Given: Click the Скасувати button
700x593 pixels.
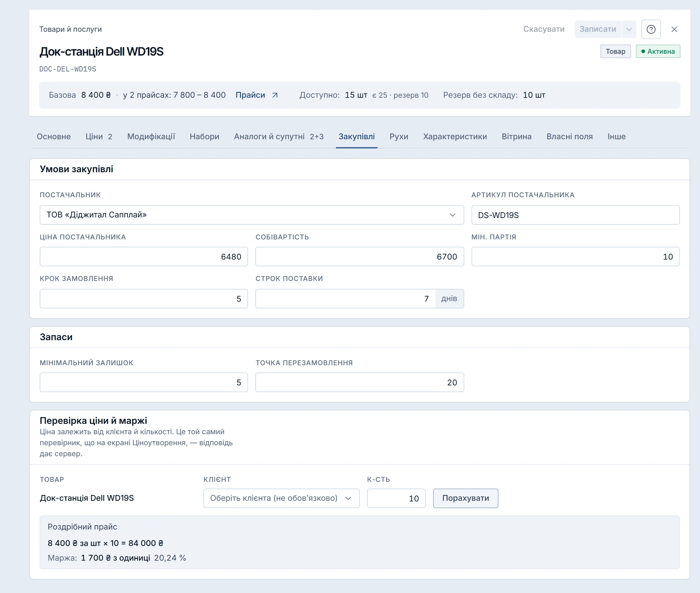Looking at the screenshot, I should (x=544, y=29).
